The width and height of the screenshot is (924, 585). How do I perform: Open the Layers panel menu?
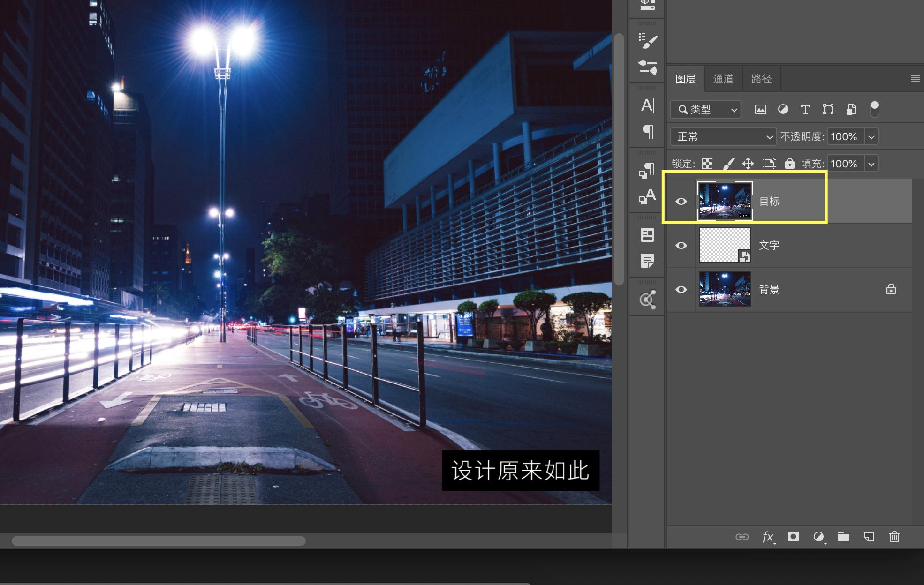tap(915, 78)
